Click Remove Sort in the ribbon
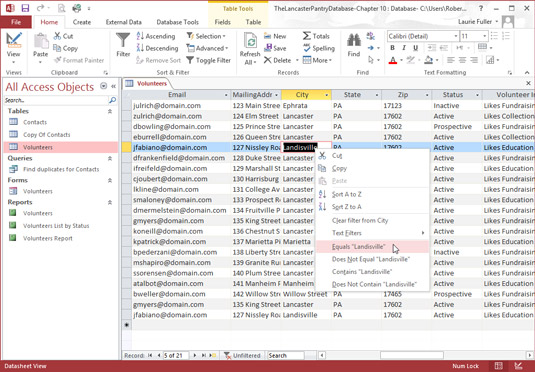Screen dimensions: 535x372 click(158, 60)
